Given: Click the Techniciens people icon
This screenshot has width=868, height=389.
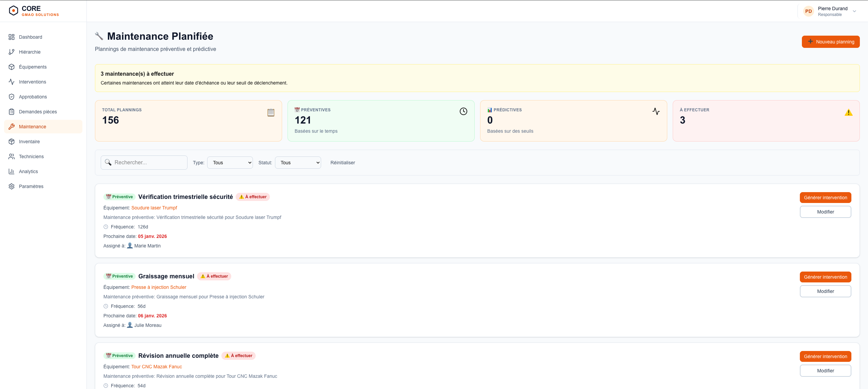Looking at the screenshot, I should click(12, 156).
